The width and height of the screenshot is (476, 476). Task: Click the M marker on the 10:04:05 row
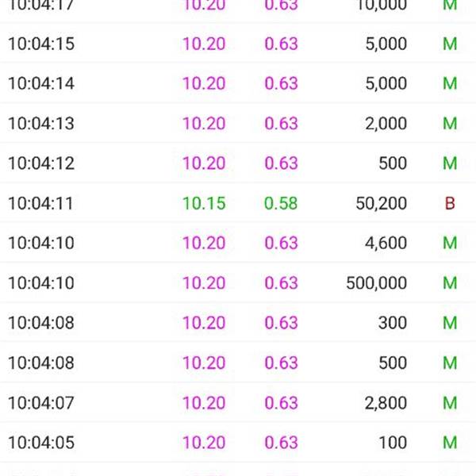click(x=450, y=443)
